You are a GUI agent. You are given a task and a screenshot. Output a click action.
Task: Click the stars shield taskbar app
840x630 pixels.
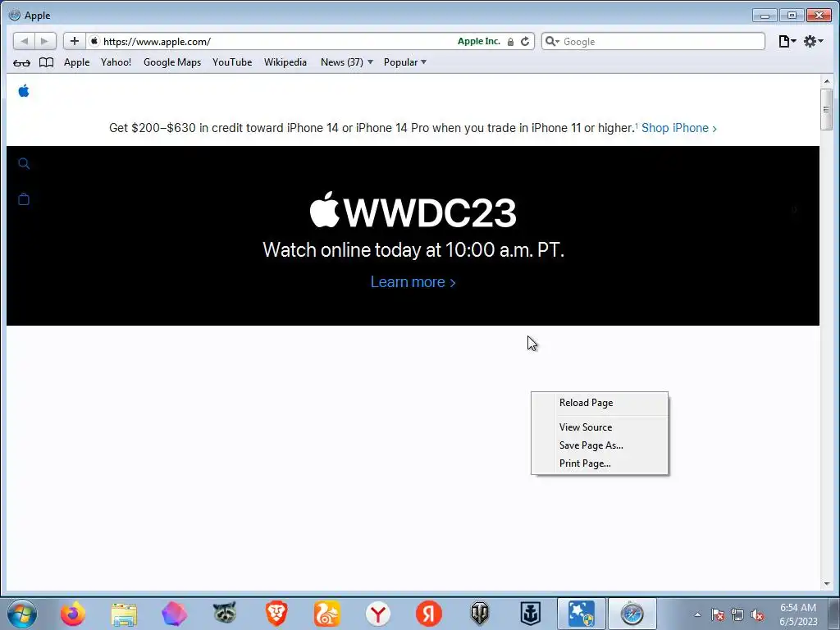click(582, 614)
